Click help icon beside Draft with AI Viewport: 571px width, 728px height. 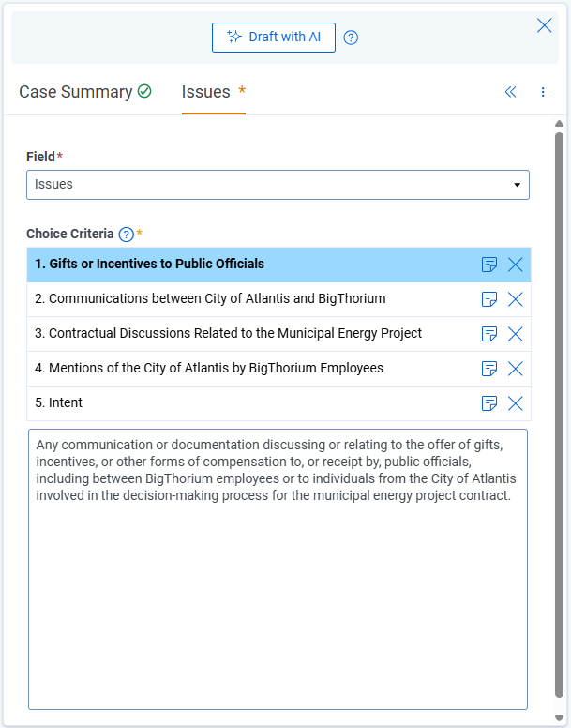(352, 38)
